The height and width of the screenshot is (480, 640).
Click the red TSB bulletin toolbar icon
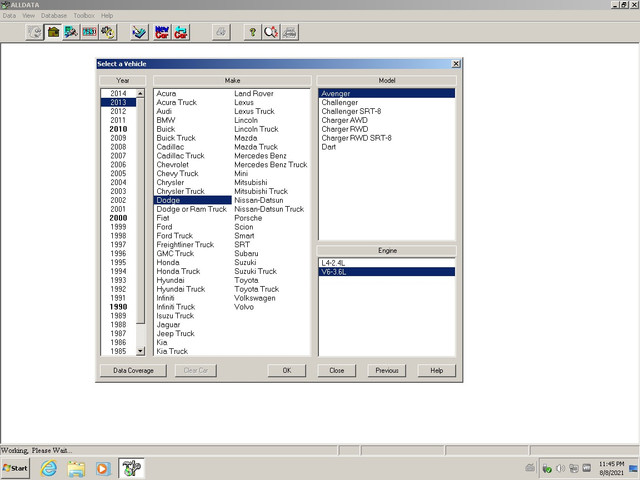point(89,32)
